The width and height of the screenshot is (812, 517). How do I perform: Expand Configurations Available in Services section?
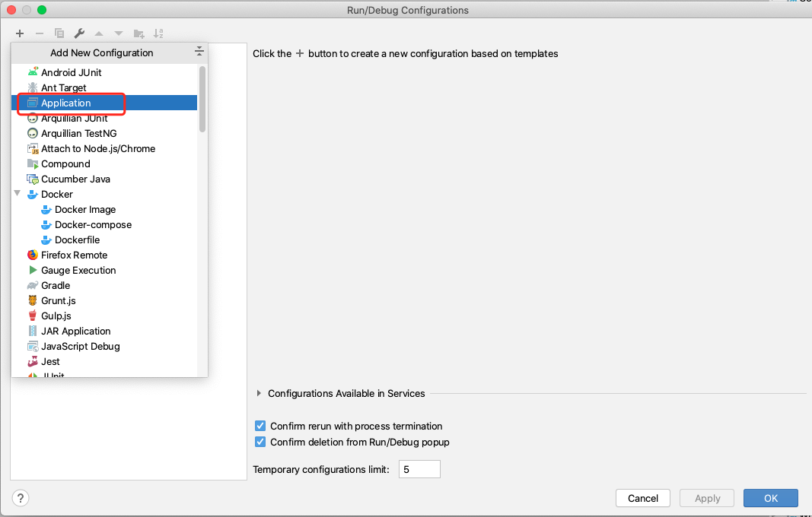(260, 393)
